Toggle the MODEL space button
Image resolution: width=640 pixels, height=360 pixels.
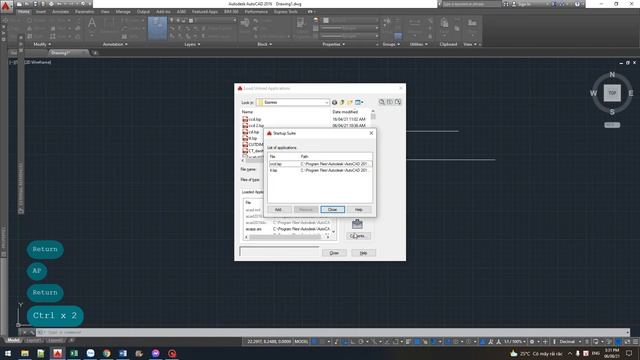pyautogui.click(x=301, y=342)
